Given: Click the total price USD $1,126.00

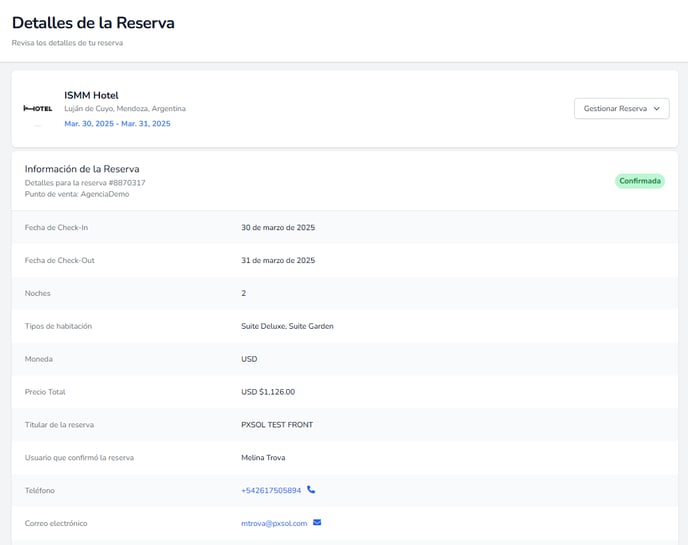Looking at the screenshot, I should pos(268,392).
